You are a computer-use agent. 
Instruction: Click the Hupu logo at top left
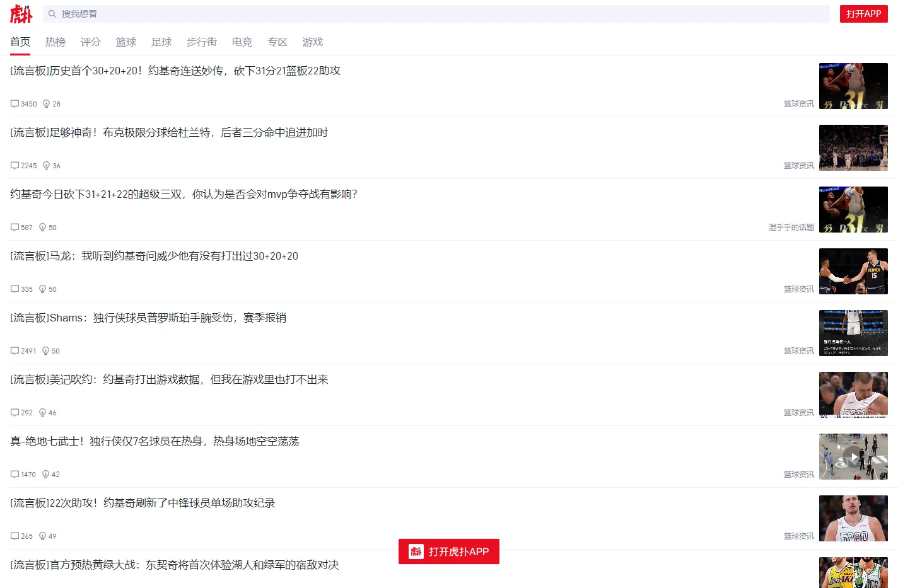pyautogui.click(x=21, y=14)
